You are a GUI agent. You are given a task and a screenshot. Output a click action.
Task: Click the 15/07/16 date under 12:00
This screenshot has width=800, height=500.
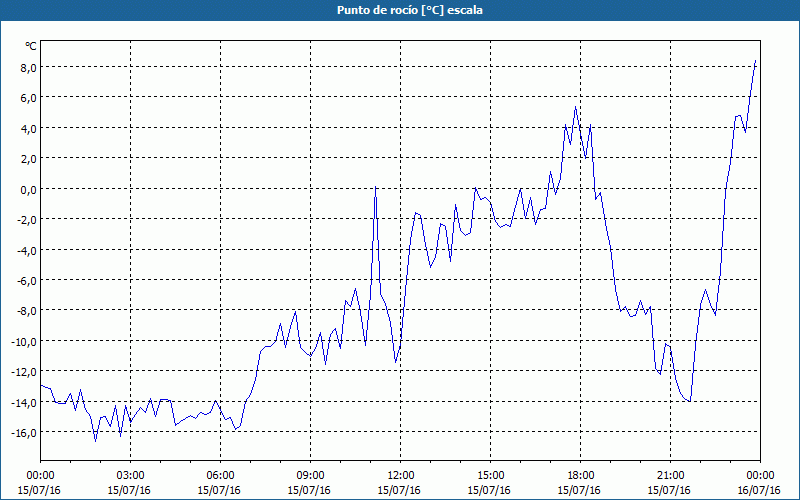click(x=399, y=490)
